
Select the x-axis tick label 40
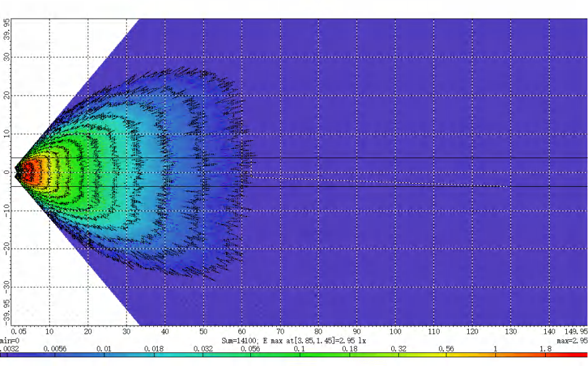tap(165, 331)
